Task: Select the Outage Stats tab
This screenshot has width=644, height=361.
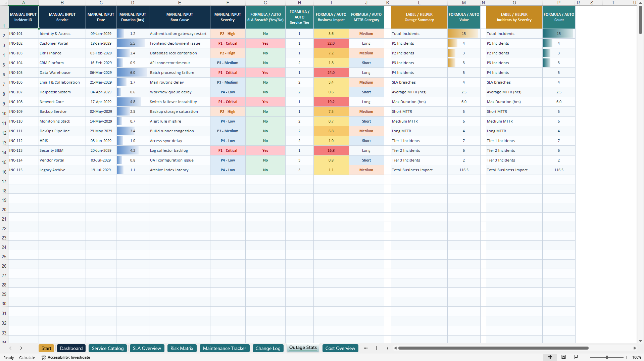Action: (303, 348)
